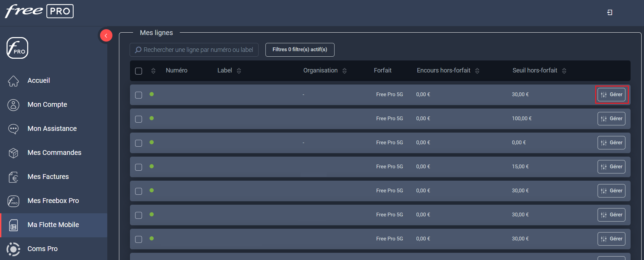
Task: Open Mes Freebox Pro
Action: 53,201
